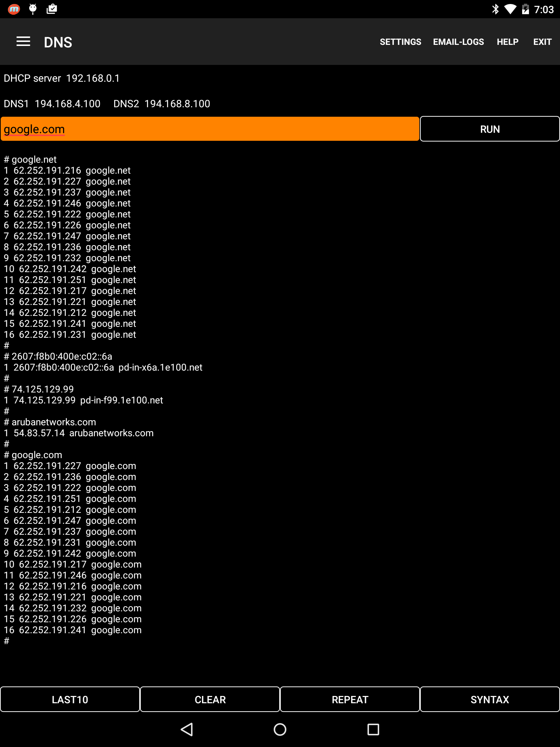Tap the 7:03 clock in status bar
The width and height of the screenshot is (560, 747).
[544, 9]
